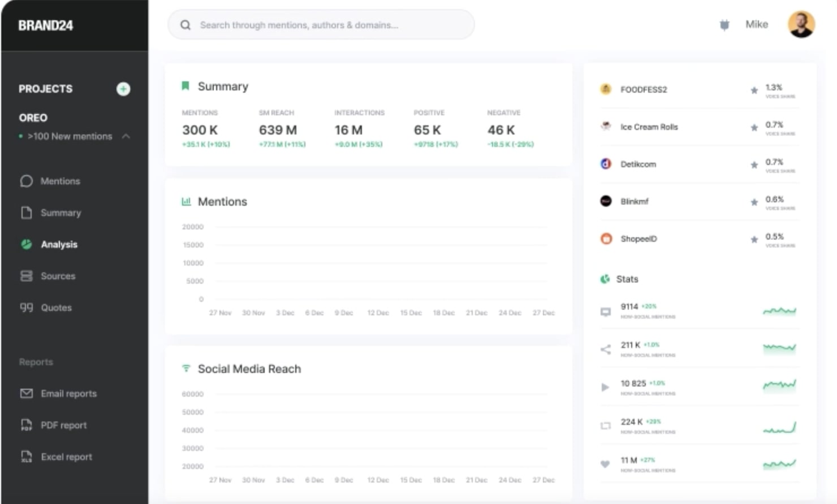The height and width of the screenshot is (504, 837).
Task: Open Quotes in sidebar
Action: [56, 307]
